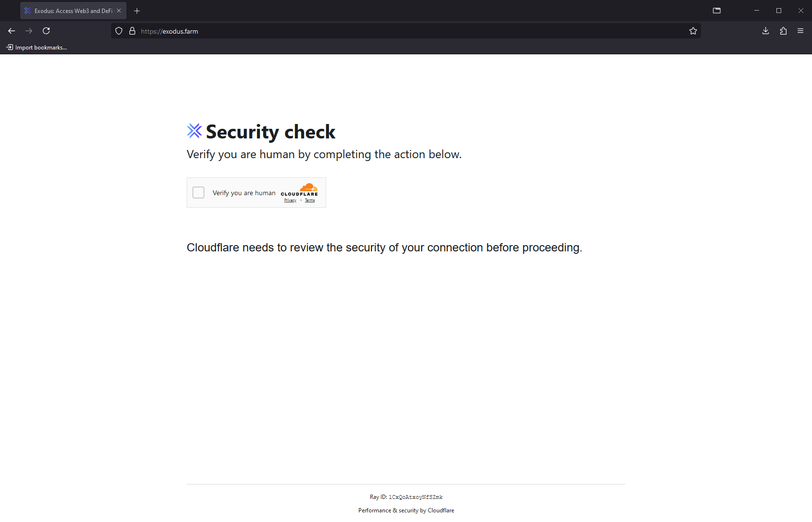Reload the current page

pos(46,31)
